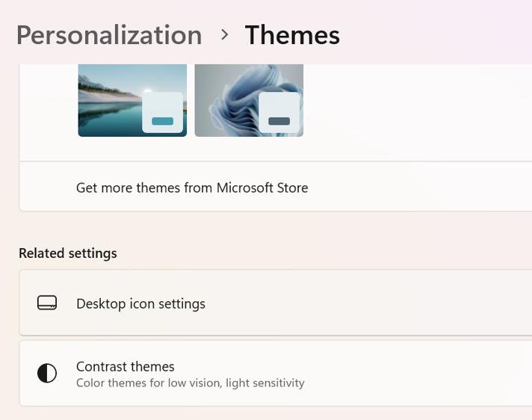The width and height of the screenshot is (532, 420).
Task: Go back to Personalization via breadcrumb
Action: click(109, 35)
